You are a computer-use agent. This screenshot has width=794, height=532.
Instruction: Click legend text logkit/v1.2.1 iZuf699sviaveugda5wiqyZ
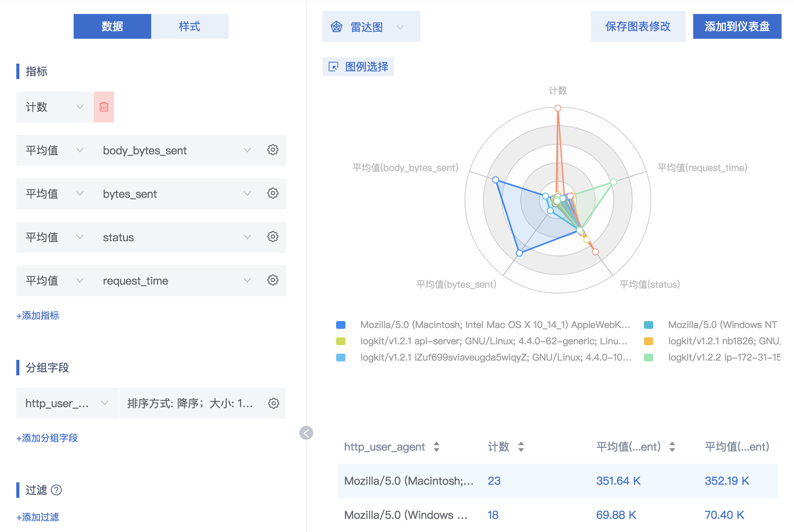[496, 358]
